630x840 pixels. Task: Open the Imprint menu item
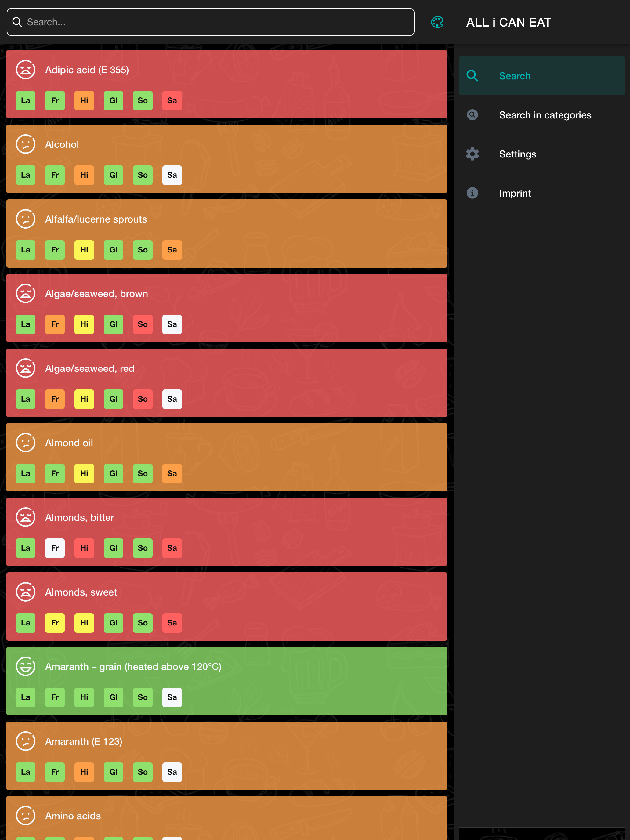[542, 193]
